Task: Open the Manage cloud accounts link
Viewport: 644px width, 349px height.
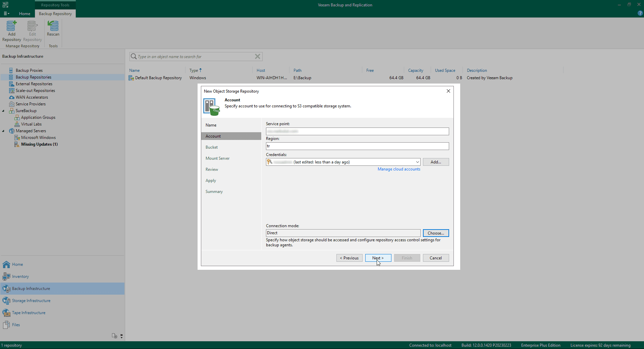Action: (x=399, y=169)
